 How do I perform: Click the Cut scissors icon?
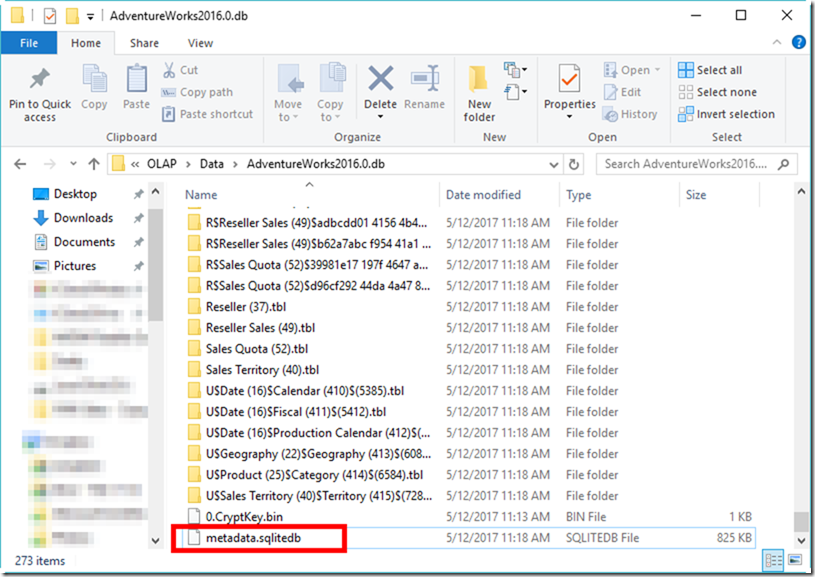pyautogui.click(x=169, y=70)
